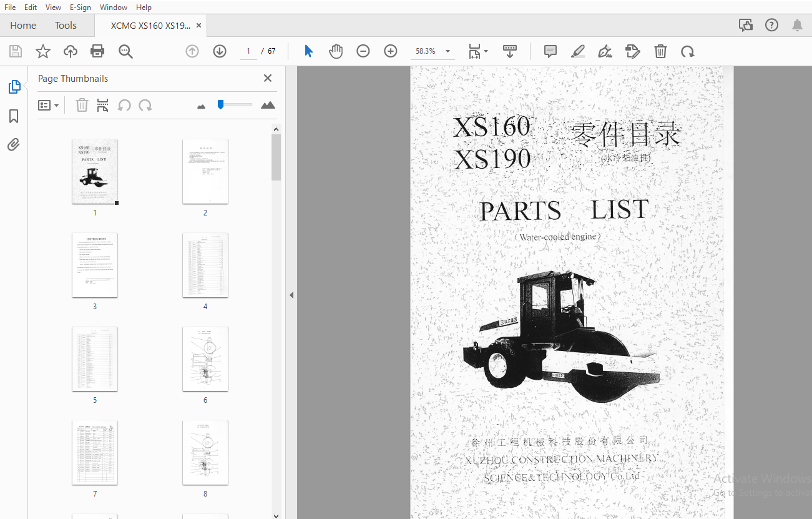
Task: Zoom in with plus button
Action: 391,51
